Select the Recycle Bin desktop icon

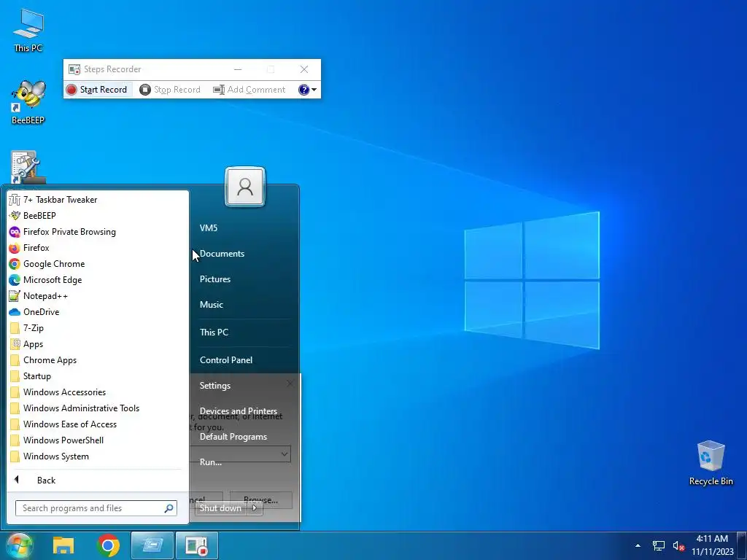711,463
